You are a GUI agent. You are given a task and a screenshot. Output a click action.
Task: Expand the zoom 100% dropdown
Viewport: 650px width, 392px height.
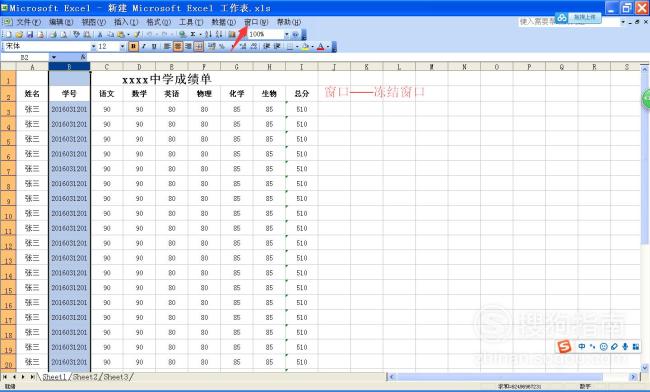286,34
